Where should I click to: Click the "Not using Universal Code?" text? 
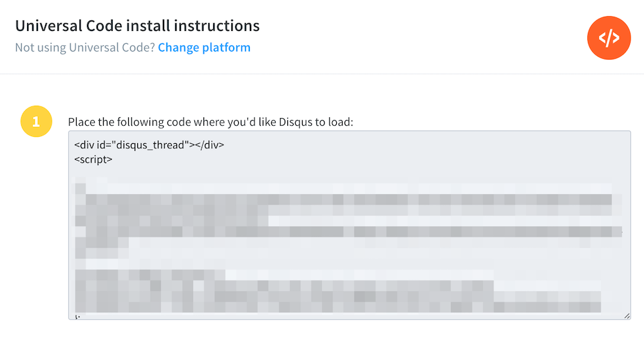[84, 48]
